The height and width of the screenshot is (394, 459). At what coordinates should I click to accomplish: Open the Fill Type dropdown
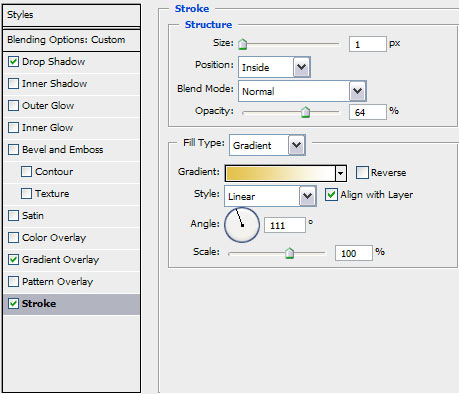267,145
